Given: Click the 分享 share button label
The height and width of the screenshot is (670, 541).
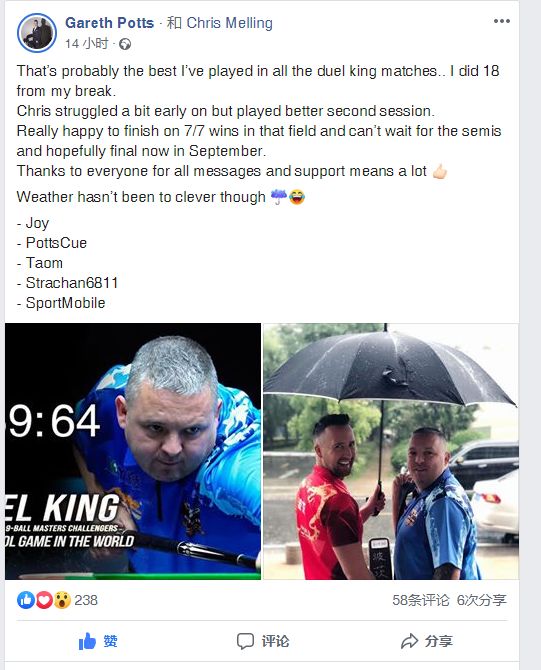Looking at the screenshot, I should (x=439, y=641).
